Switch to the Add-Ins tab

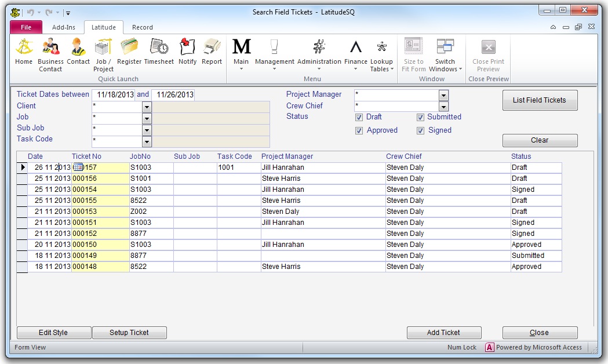click(64, 27)
